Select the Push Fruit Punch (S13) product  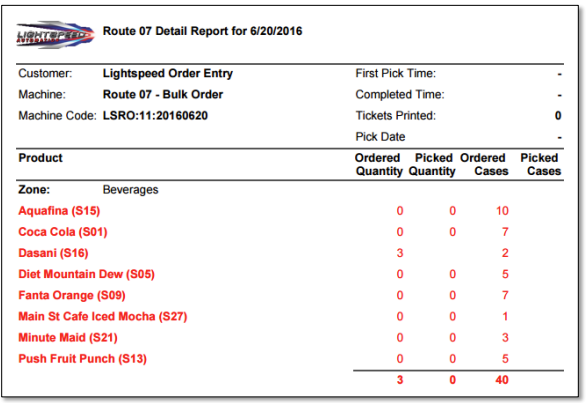click(x=83, y=359)
